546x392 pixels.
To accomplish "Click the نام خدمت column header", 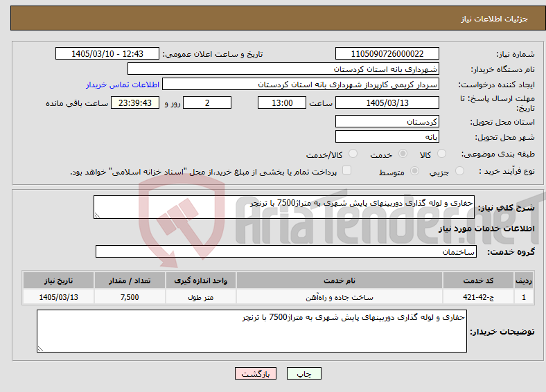I will click(x=340, y=280).
